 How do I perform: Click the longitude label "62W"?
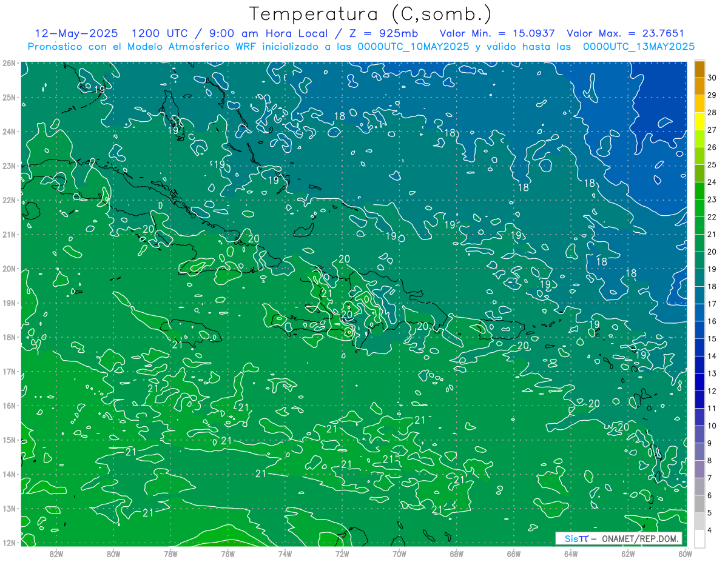point(628,554)
